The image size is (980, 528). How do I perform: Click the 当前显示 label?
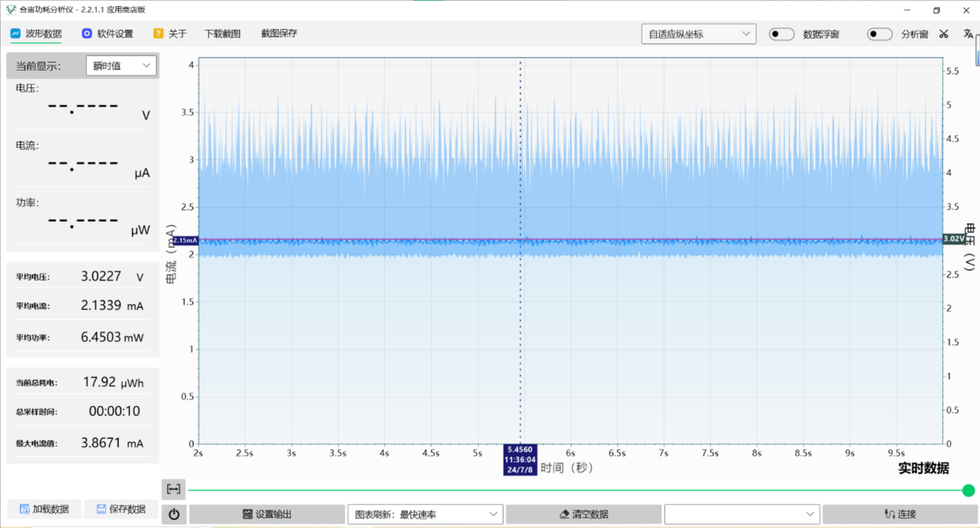(38, 66)
